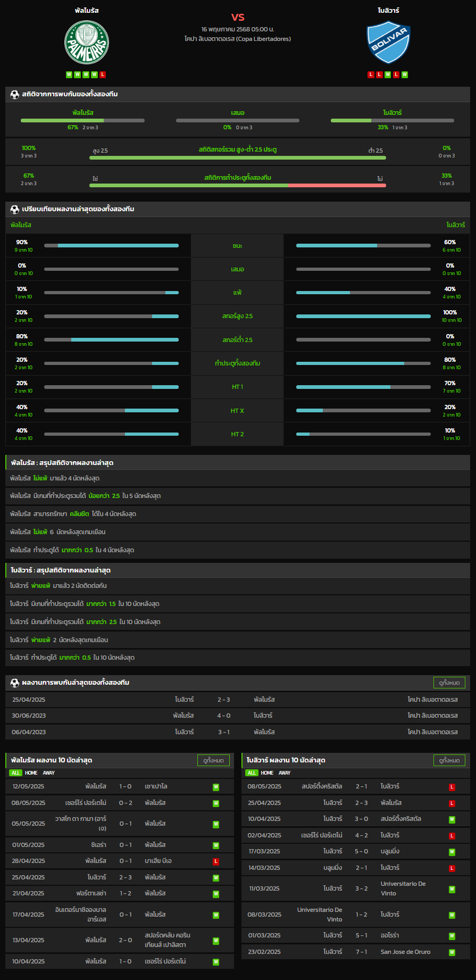The height and width of the screenshot is (980, 476).
Task: Select AWAY tab in Bolivar results
Action: coord(285,773)
